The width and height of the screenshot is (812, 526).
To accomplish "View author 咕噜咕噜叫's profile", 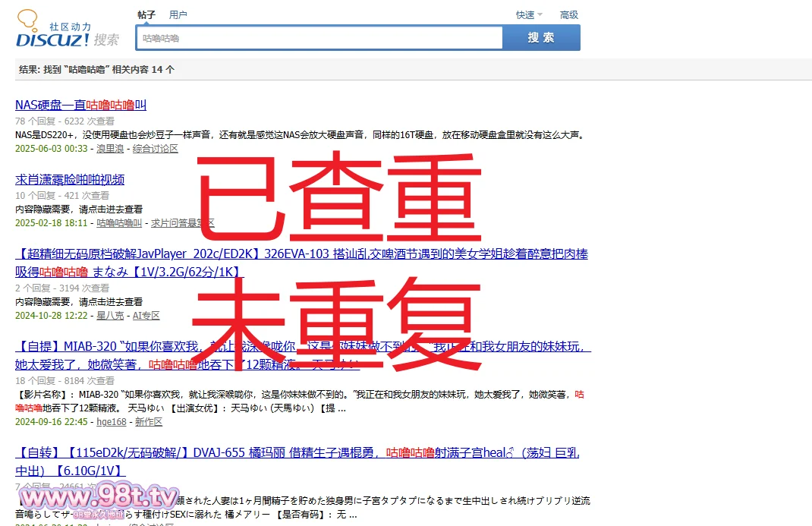I will pos(119,223).
